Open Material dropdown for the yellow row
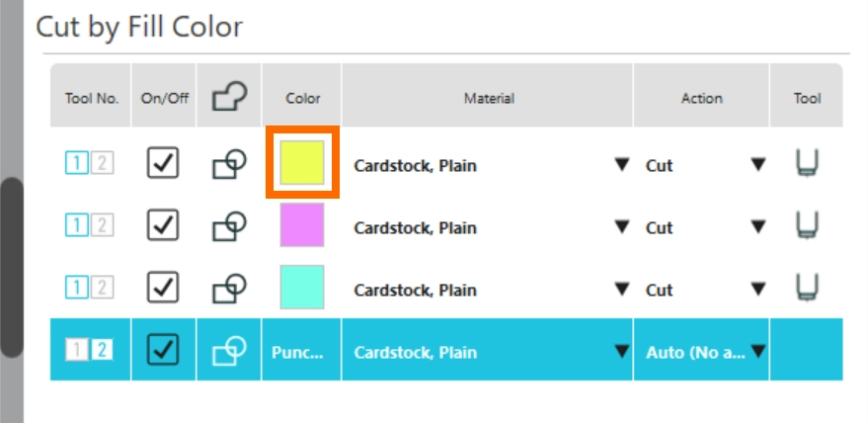 point(621,166)
